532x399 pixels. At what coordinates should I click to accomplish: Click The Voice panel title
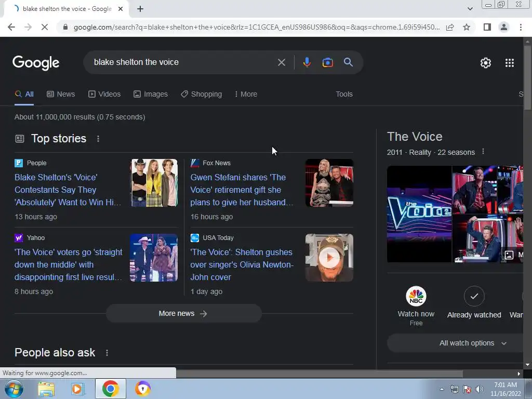(x=415, y=137)
